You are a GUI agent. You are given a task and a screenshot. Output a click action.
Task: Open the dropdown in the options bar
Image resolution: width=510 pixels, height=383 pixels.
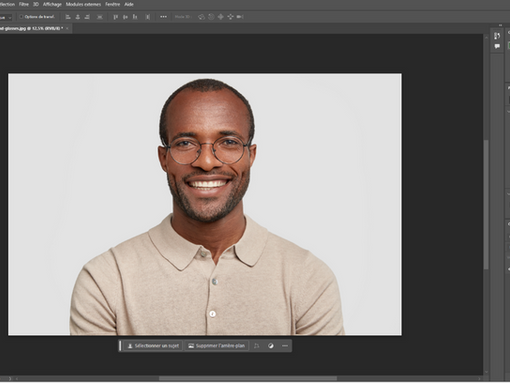click(x=6, y=17)
